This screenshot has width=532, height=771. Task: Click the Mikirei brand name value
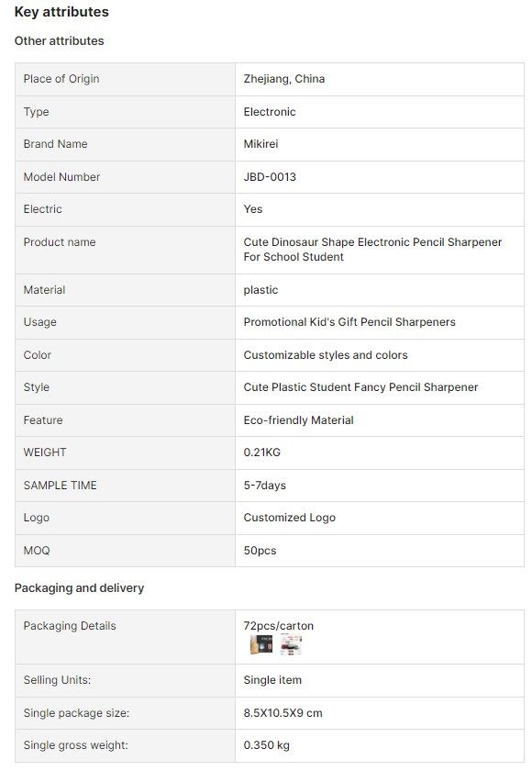pyautogui.click(x=260, y=144)
